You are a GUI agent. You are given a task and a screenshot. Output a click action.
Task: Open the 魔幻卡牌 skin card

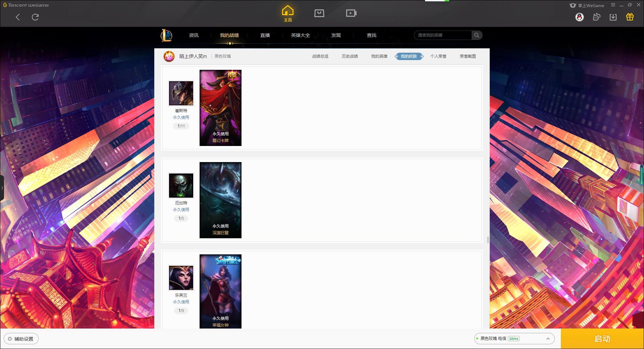pyautogui.click(x=220, y=108)
